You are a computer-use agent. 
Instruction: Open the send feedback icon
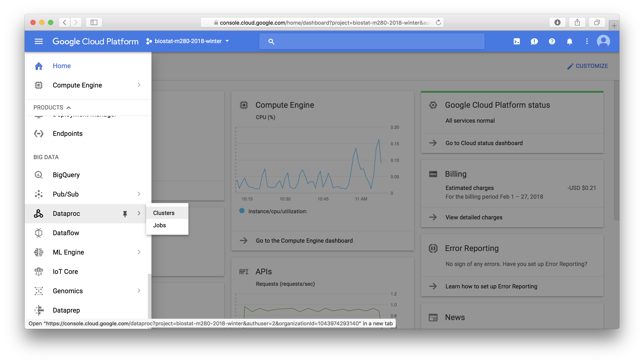(x=534, y=41)
